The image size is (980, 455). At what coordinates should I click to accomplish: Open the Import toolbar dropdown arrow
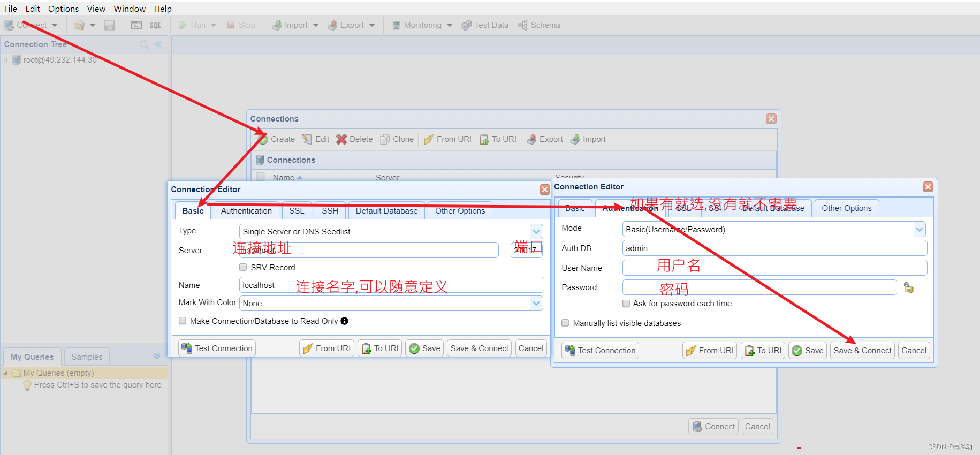tap(316, 25)
